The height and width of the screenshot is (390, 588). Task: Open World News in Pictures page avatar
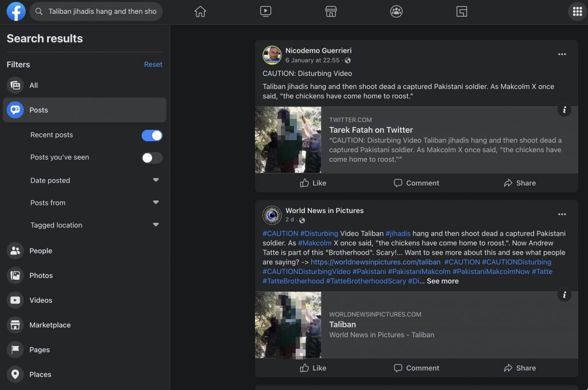coord(272,215)
